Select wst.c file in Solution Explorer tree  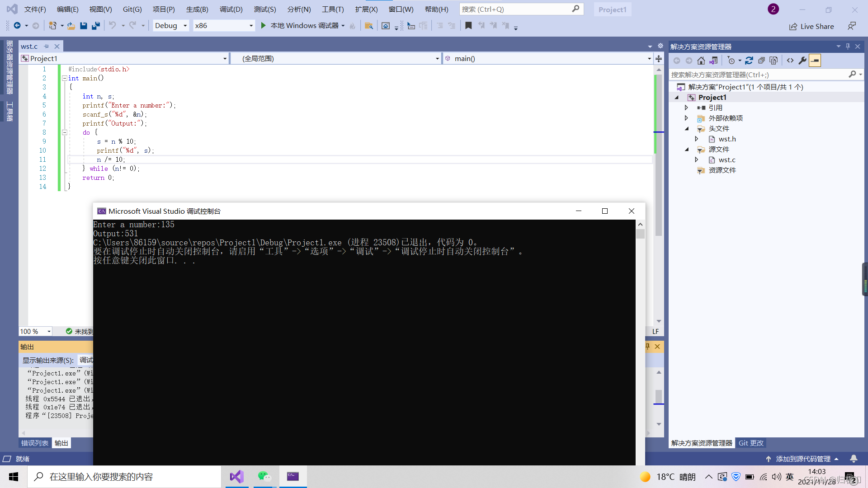coord(727,160)
